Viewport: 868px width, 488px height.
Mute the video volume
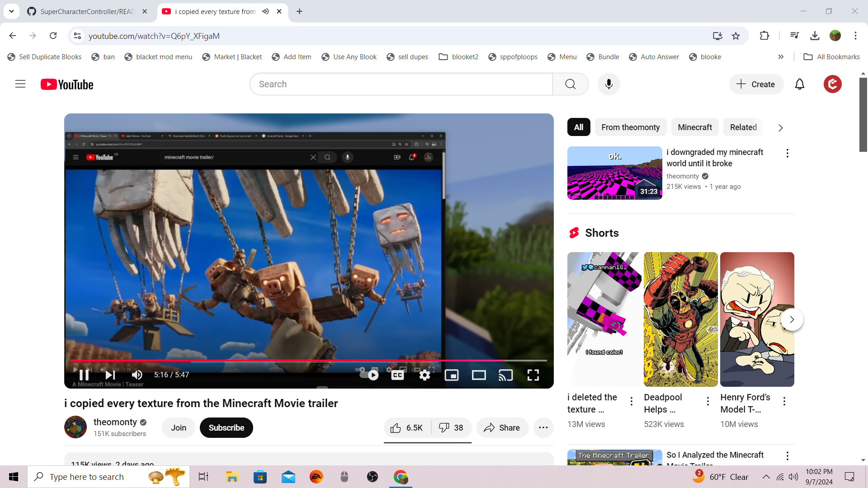137,375
